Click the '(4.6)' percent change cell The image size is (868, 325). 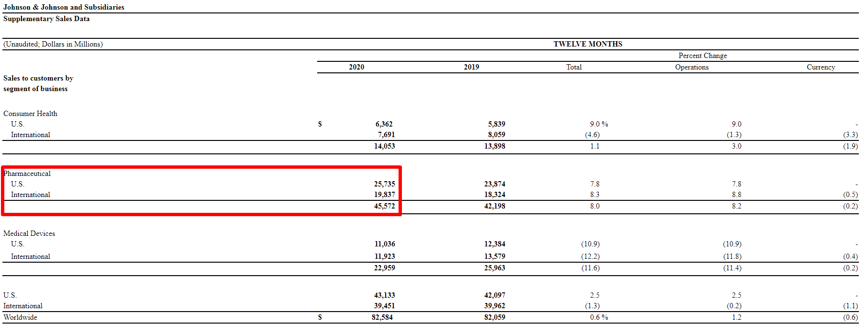click(592, 135)
